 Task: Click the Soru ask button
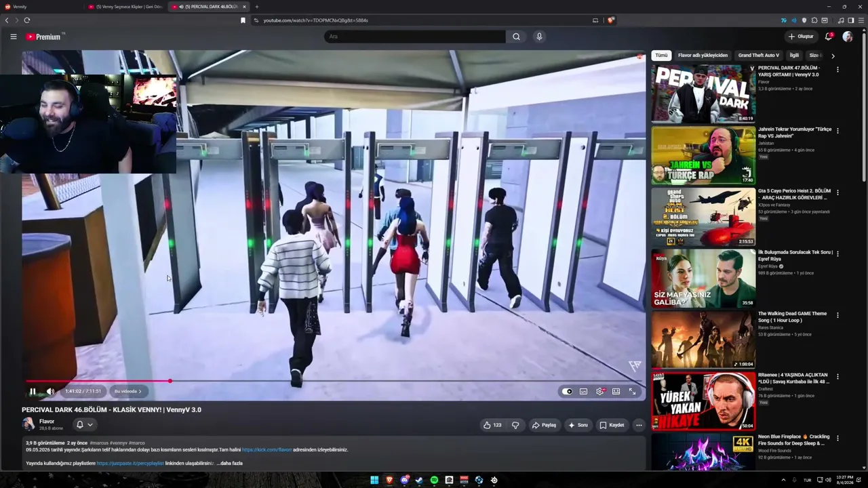coord(578,425)
